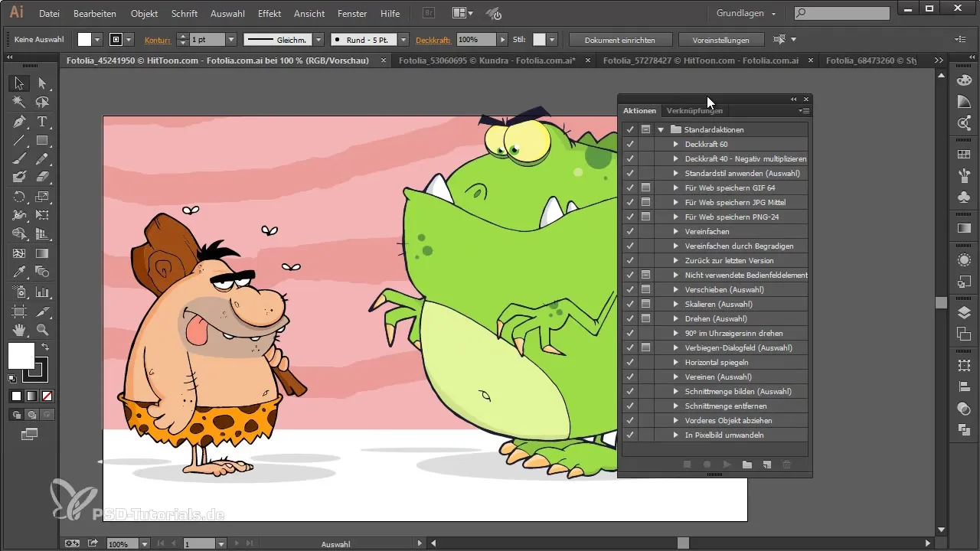The width and height of the screenshot is (980, 551).
Task: Click the None (red slash) color button
Action: tap(47, 396)
